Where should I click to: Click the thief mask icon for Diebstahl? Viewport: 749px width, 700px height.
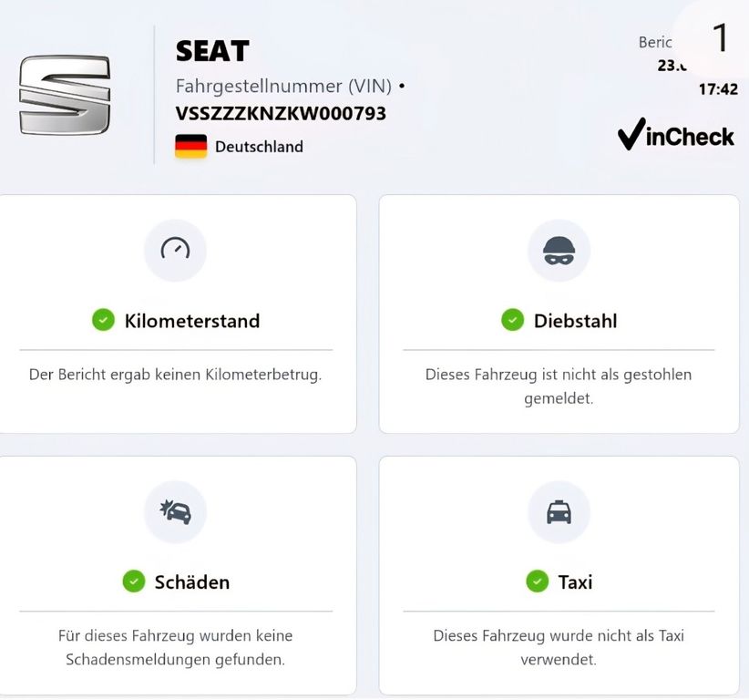click(x=559, y=250)
